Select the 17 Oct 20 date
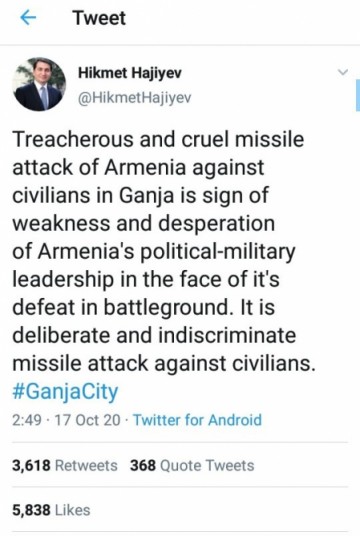Viewport: 360px width, 536px height. (88, 420)
